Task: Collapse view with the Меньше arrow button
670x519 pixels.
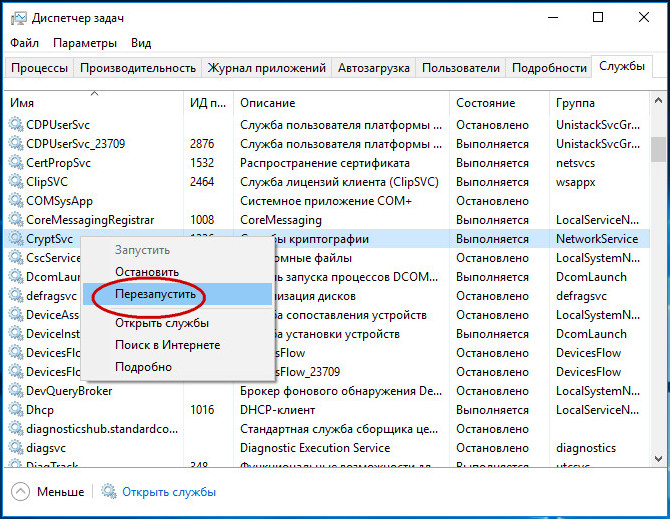Action: (x=21, y=492)
